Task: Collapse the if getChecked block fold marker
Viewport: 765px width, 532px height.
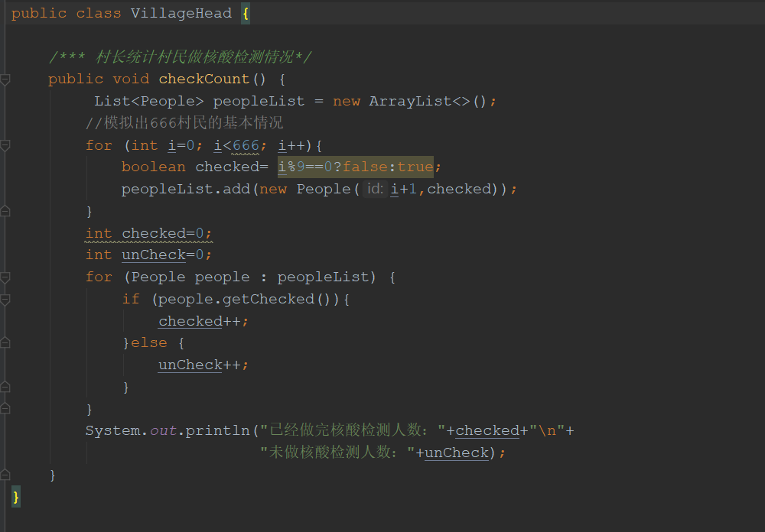Action: click(5, 299)
